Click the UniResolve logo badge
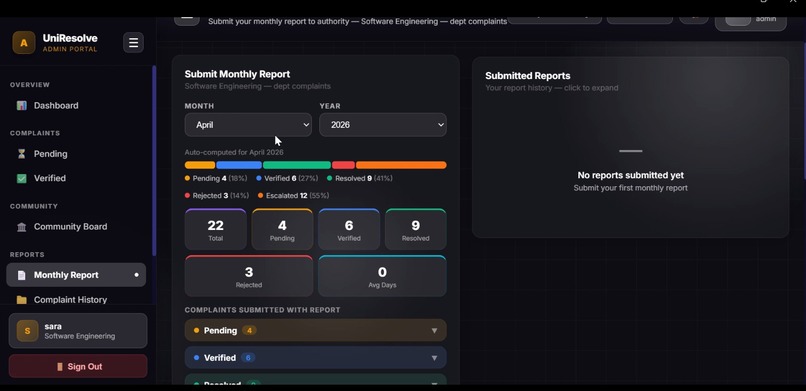 (24, 43)
